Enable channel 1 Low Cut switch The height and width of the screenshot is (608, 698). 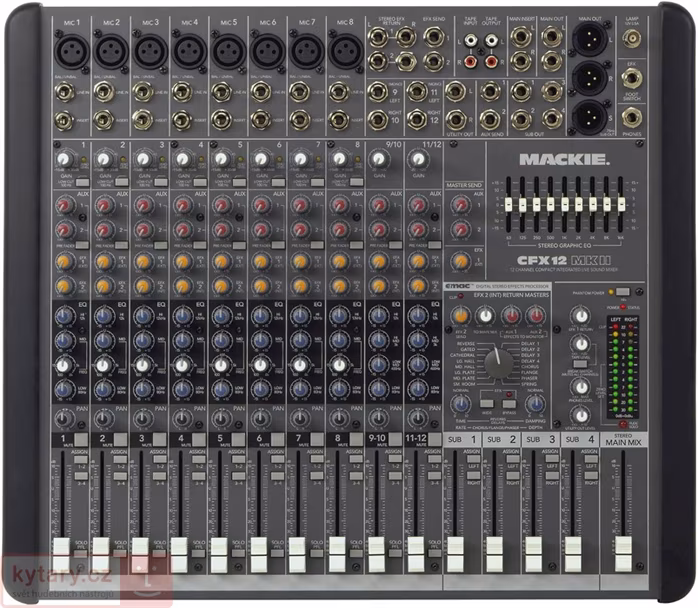pyautogui.click(x=82, y=182)
